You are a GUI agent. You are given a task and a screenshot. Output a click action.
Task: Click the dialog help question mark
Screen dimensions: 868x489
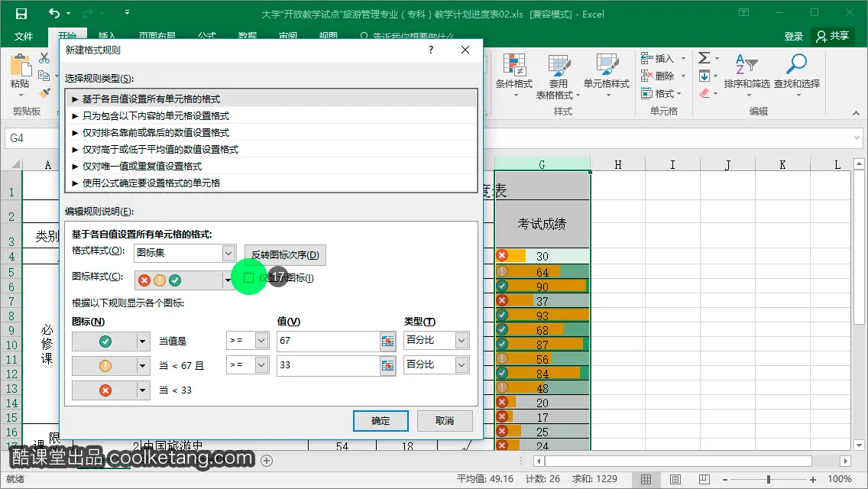[431, 50]
